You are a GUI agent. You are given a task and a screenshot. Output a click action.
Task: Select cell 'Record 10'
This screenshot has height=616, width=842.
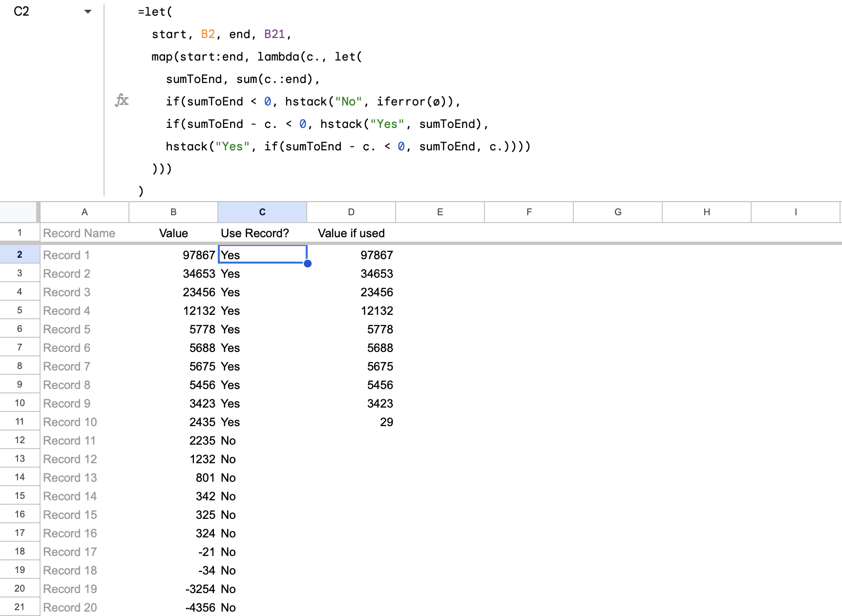click(x=84, y=422)
